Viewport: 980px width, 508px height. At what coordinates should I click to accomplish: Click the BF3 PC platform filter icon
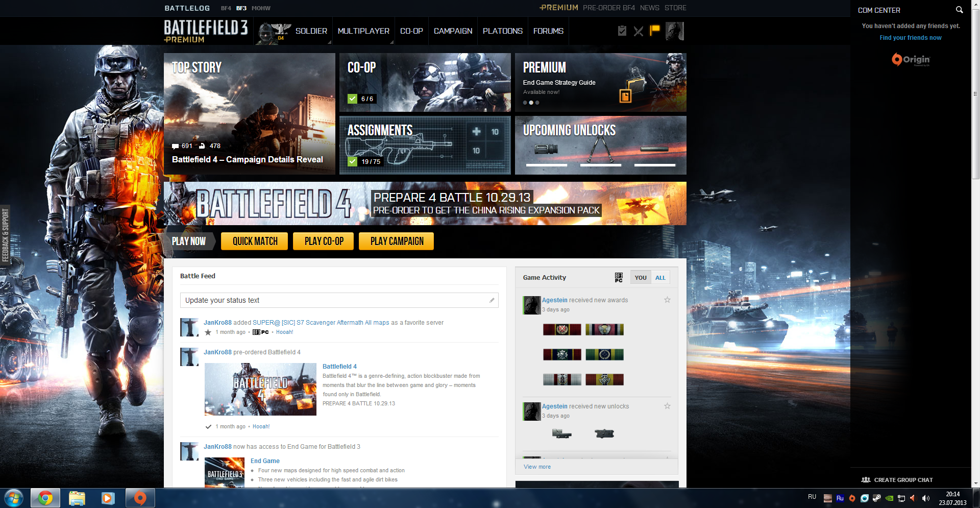(x=619, y=277)
